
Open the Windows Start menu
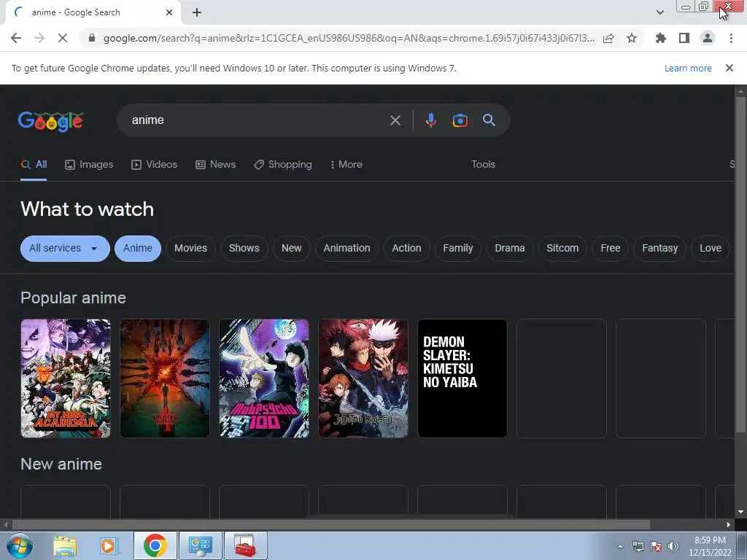point(20,545)
